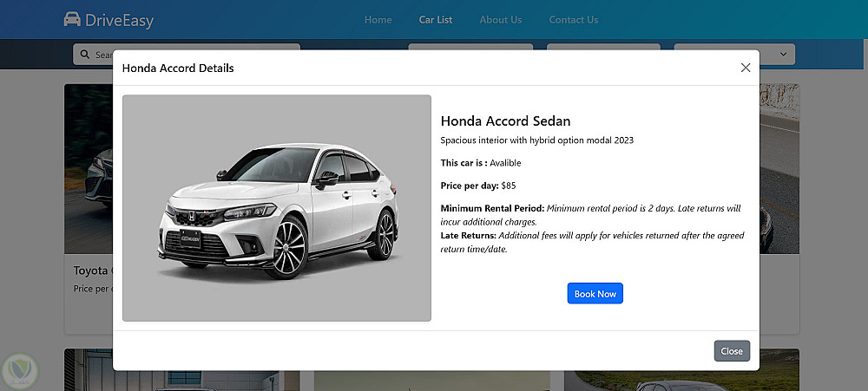This screenshot has height=391, width=868.
Task: Expand the rightmost filter dropdown with the chevron
Action: point(783,54)
